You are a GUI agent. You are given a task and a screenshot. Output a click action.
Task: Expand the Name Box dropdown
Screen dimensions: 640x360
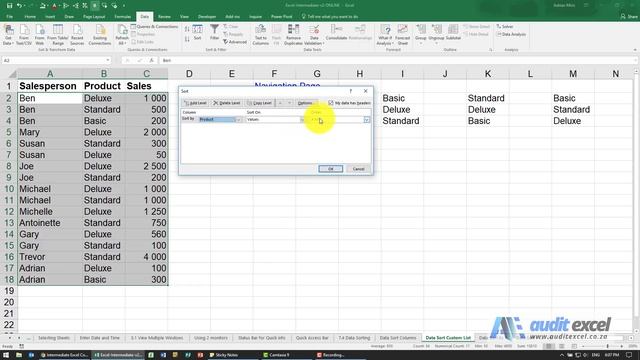(108, 60)
